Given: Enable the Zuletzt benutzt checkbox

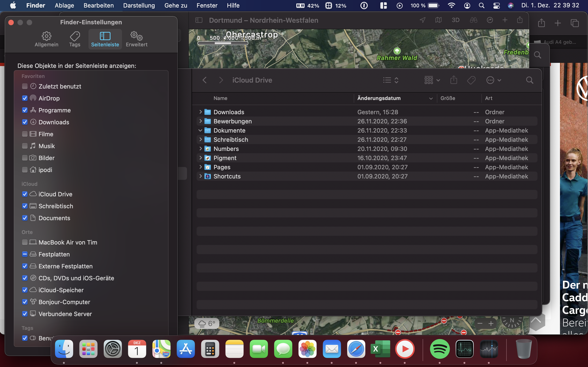Looking at the screenshot, I should tap(25, 86).
